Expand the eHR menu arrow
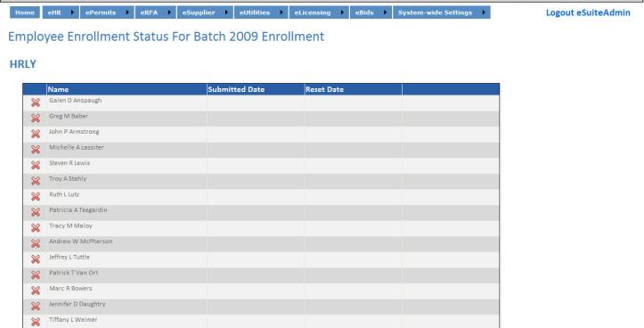644x328 pixels. pos(72,12)
